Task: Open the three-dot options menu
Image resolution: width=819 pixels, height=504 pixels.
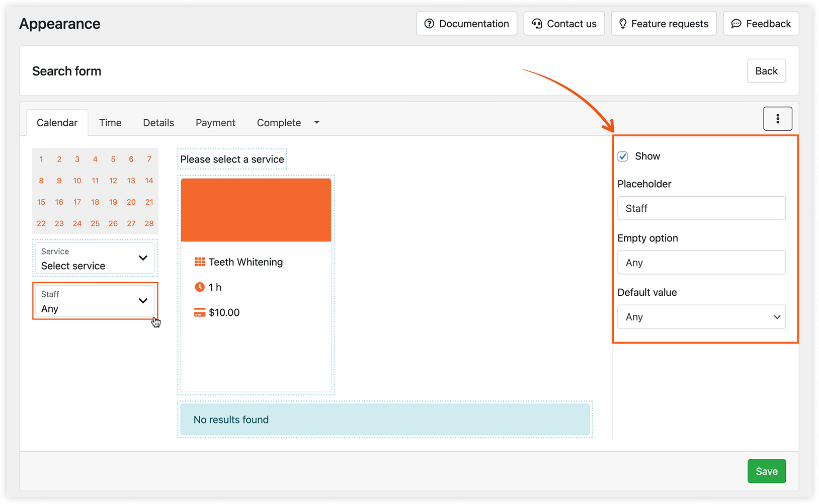Action: tap(778, 118)
